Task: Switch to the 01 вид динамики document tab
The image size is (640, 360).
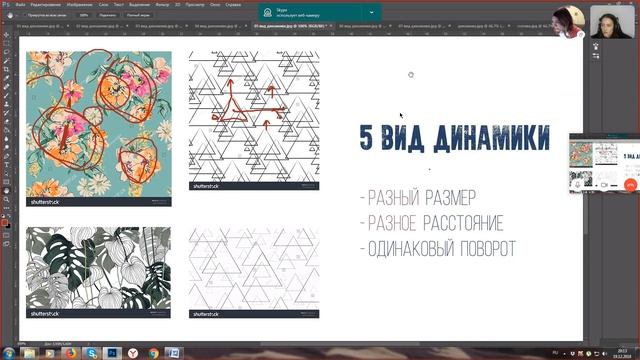Action: tap(39, 26)
